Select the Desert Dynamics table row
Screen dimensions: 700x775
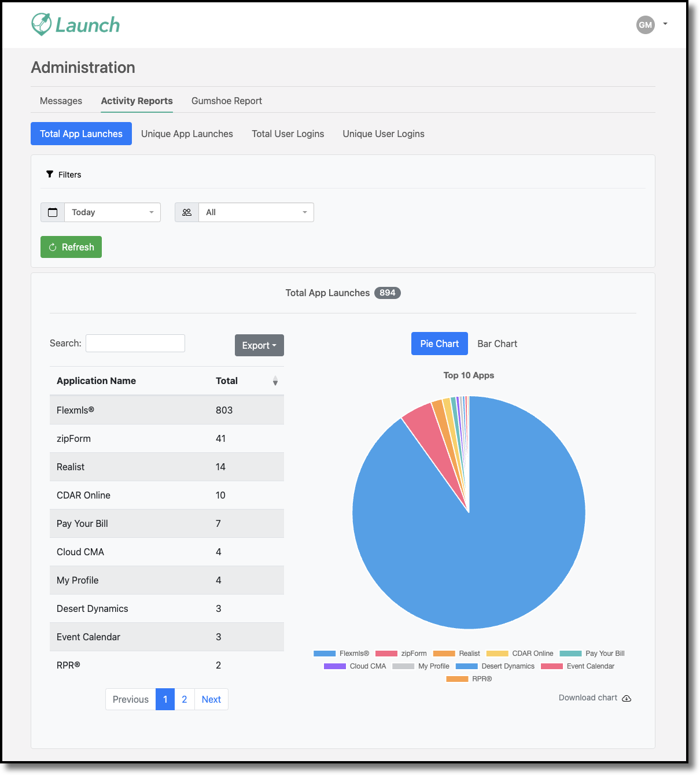(x=167, y=608)
